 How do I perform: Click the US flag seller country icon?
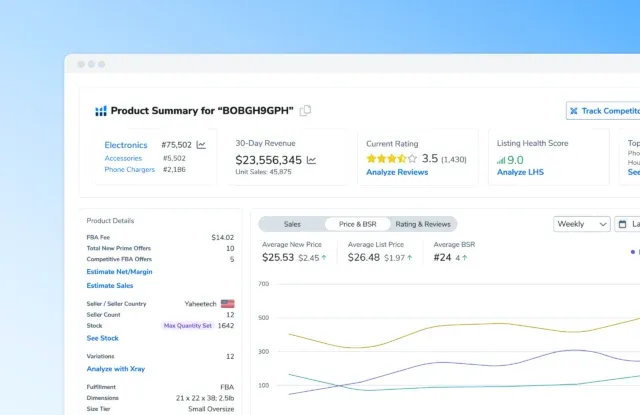coord(227,303)
